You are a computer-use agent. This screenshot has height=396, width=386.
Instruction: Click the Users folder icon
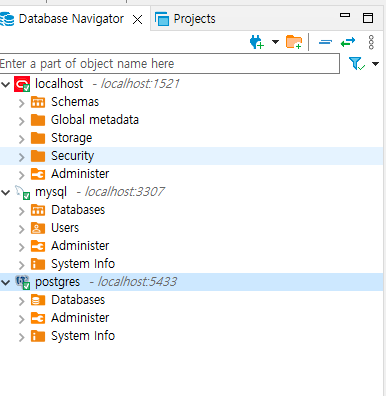[x=38, y=228]
